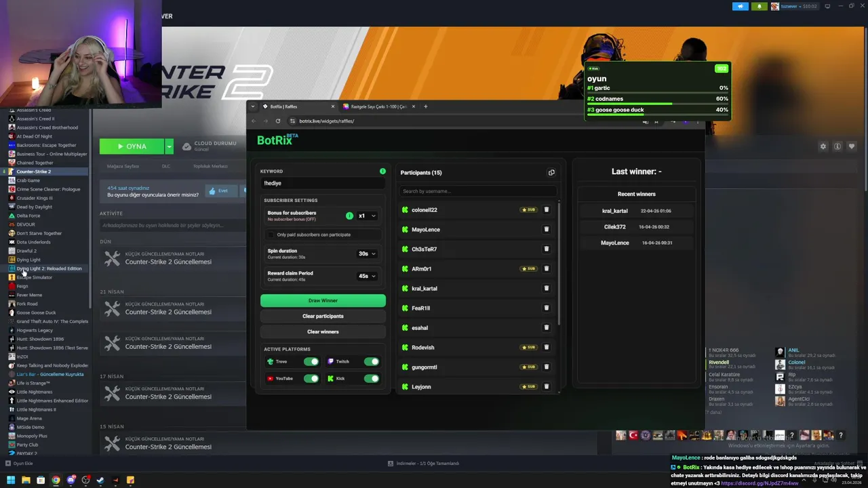The height and width of the screenshot is (488, 868).
Task: Check Only paid subscribers can participate
Action: (x=271, y=235)
